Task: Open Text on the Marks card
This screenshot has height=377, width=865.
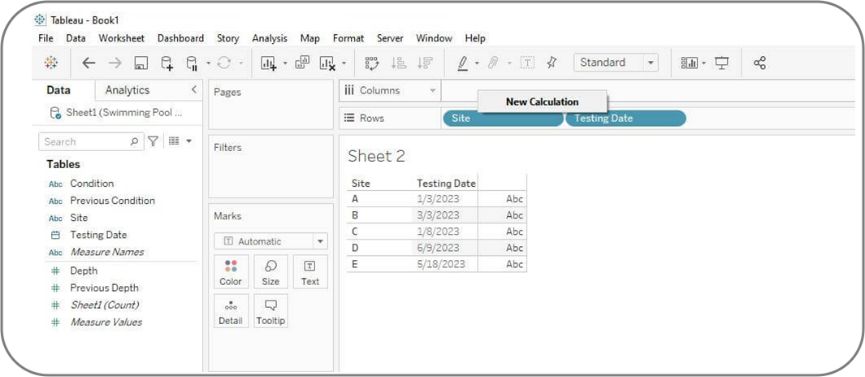Action: tap(310, 272)
